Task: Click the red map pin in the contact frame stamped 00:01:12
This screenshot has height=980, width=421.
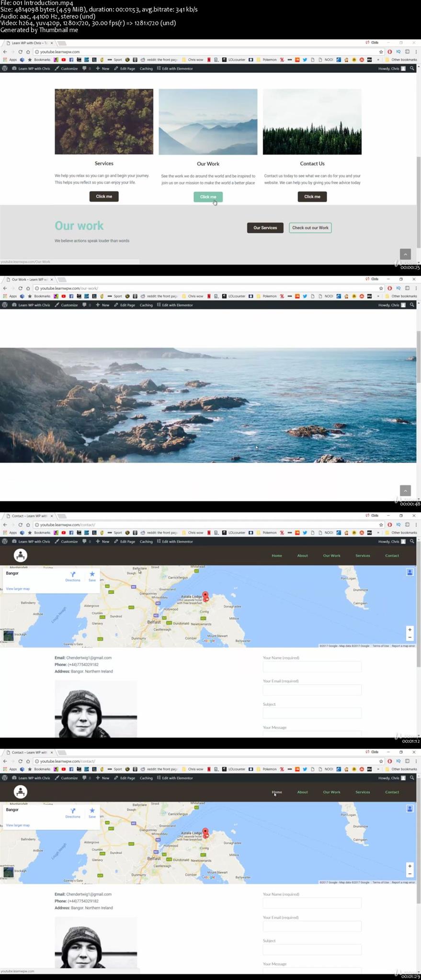Action: (x=205, y=596)
